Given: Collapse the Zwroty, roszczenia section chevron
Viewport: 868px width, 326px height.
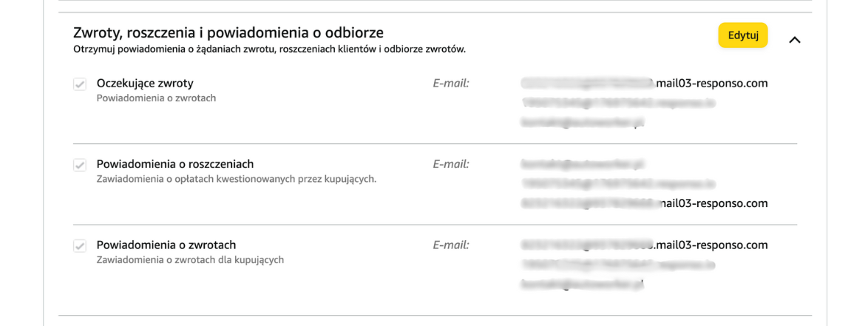Looking at the screenshot, I should [795, 40].
